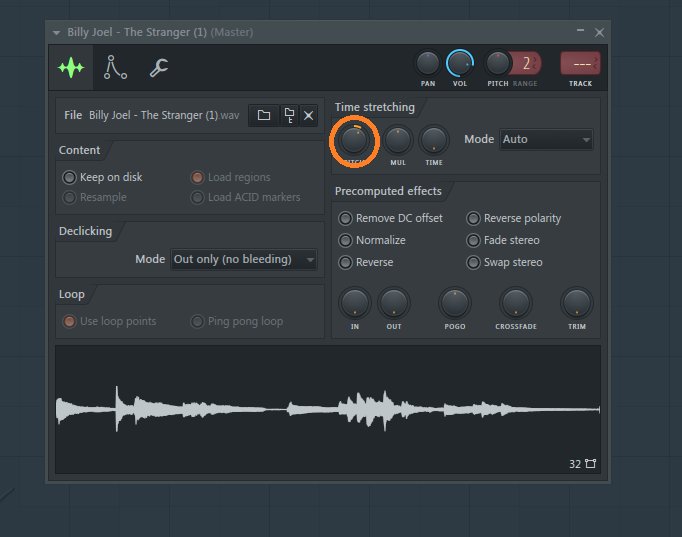Viewport: 682px width, 537px height.
Task: Enable Remove DC offset
Action: click(391, 218)
